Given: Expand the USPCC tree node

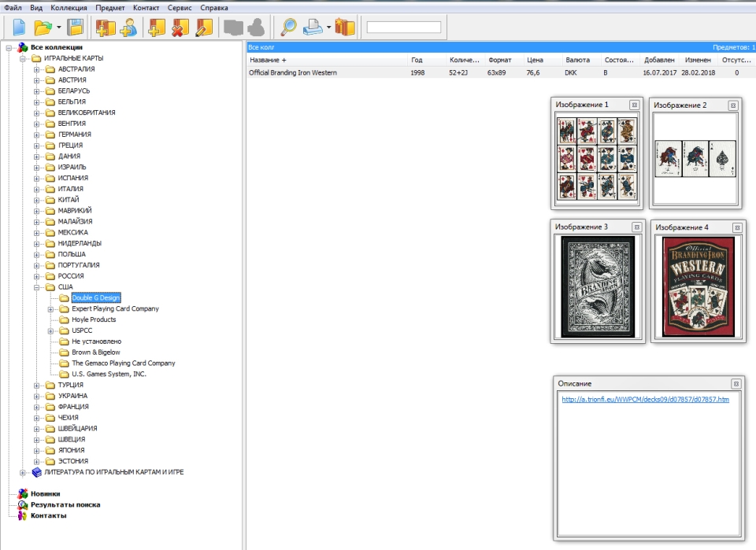Looking at the screenshot, I should coord(50,331).
